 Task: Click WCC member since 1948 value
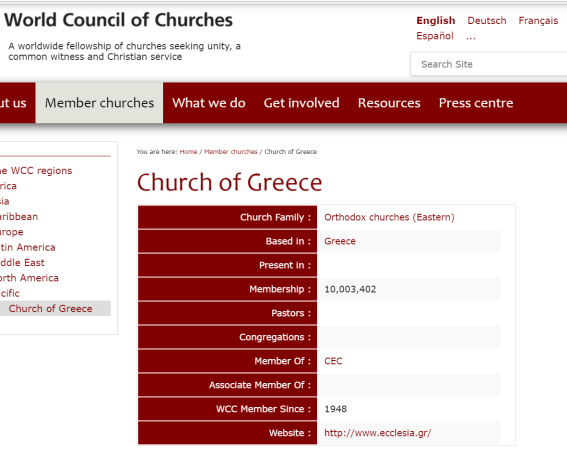pos(336,409)
